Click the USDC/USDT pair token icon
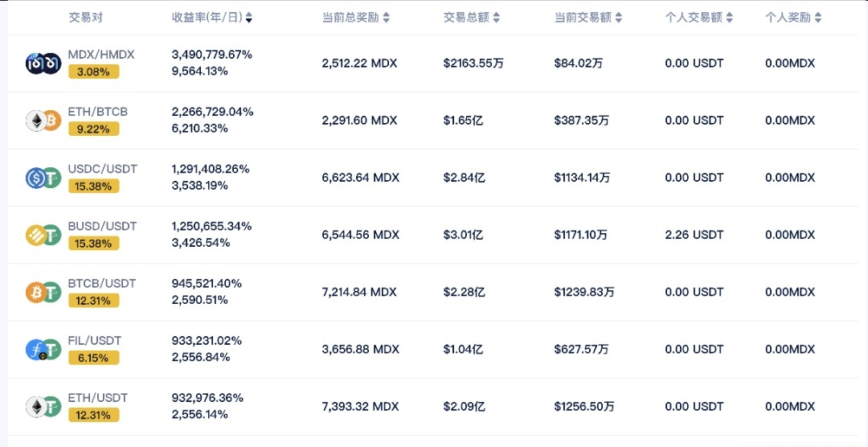This screenshot has height=447, width=868. tap(43, 178)
